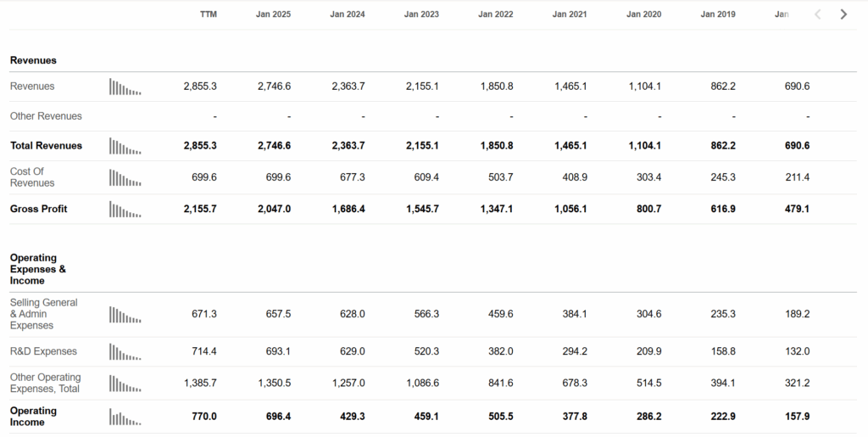The image size is (868, 437).
Task: Open the Selling General & Admin sparkline
Action: 125,315
